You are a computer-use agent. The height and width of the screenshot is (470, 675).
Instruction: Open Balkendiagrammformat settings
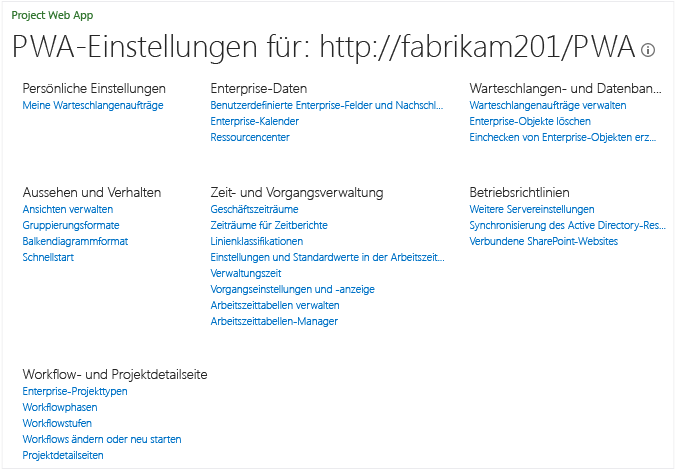pos(75,241)
